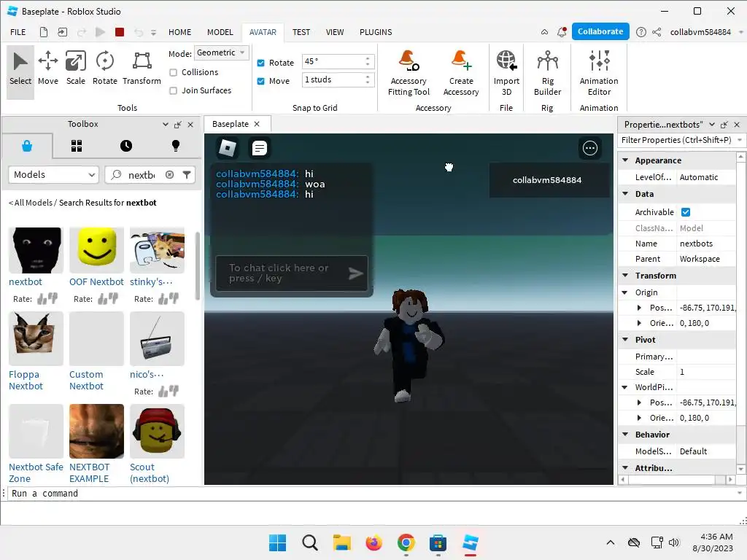The width and height of the screenshot is (747, 560).
Task: Select the NEXTBOT EXAMPLE thumbnail
Action: click(96, 432)
